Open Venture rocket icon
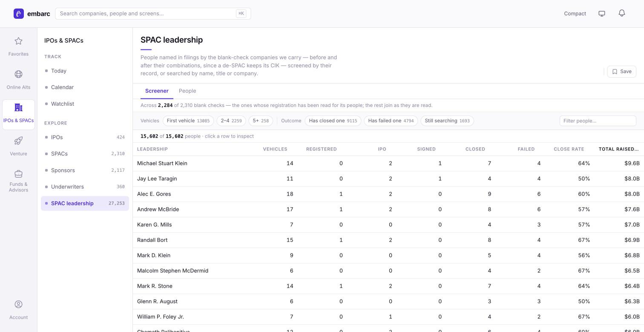Image resolution: width=644 pixels, height=332 pixels. click(x=18, y=141)
